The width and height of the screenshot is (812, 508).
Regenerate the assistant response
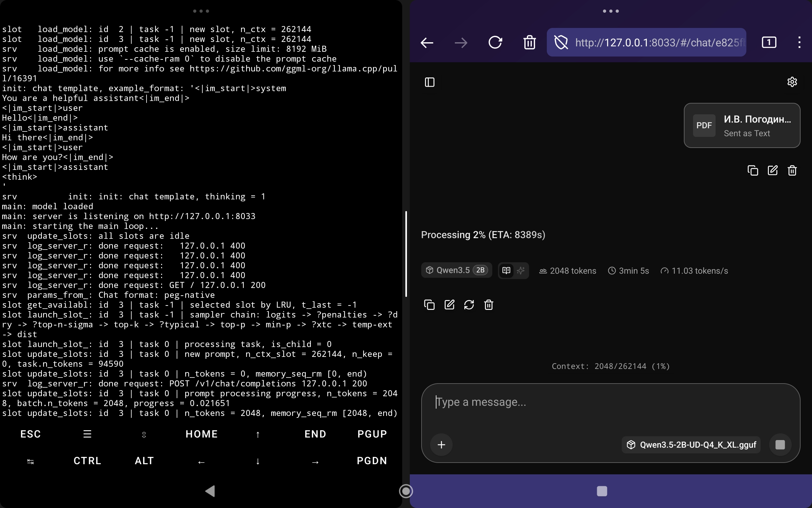[469, 305]
